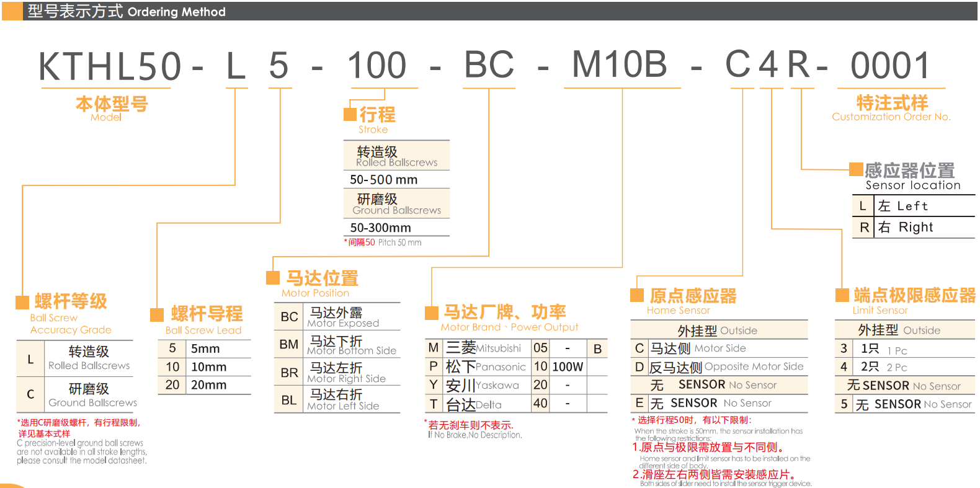Choose the R 右 Right sensor location
980x488 pixels.
(x=914, y=228)
